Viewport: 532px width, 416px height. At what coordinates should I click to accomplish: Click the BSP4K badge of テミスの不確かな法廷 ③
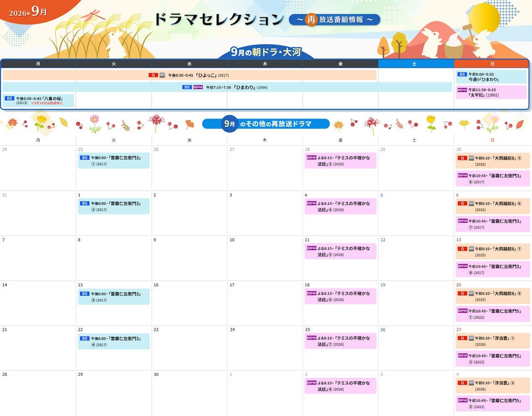(x=312, y=158)
